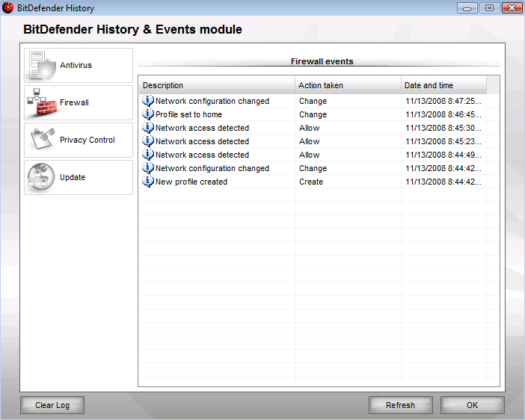Click 'Allow' action in 8:45:30 row

[310, 128]
